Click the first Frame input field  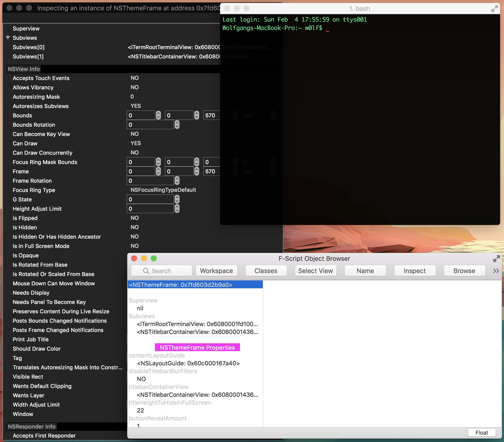tap(141, 171)
